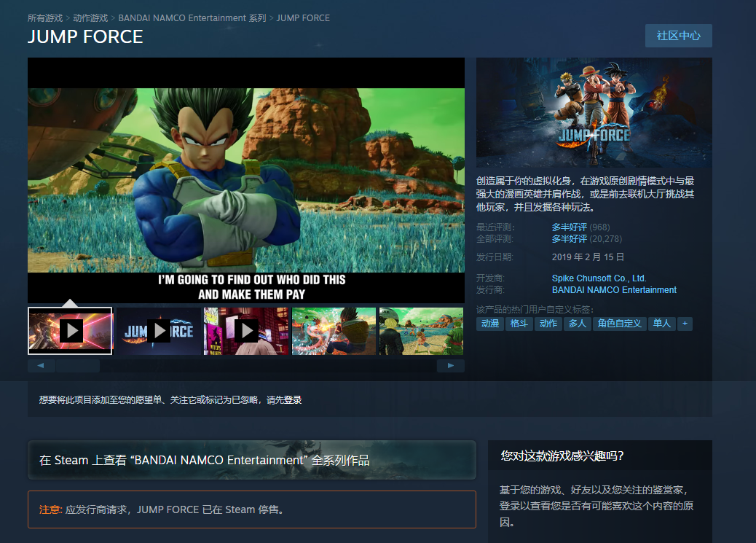Select the beach screenshot thumbnail
The width and height of the screenshot is (756, 543).
click(x=421, y=331)
